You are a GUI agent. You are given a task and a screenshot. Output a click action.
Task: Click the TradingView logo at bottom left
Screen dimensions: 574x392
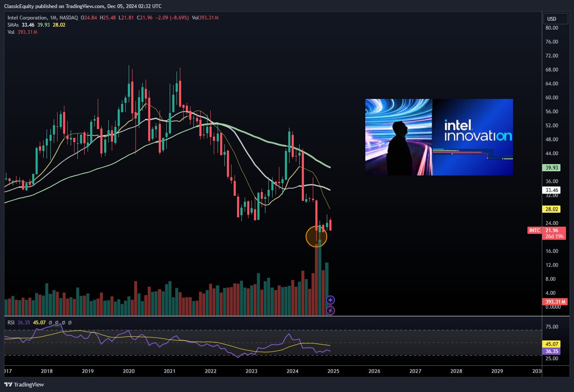point(24,384)
